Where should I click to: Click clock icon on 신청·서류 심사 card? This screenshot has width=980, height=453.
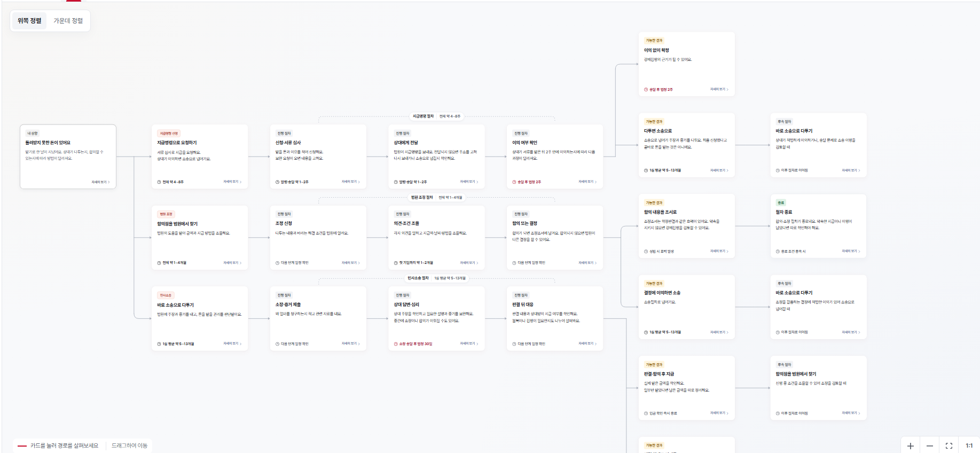[277, 182]
